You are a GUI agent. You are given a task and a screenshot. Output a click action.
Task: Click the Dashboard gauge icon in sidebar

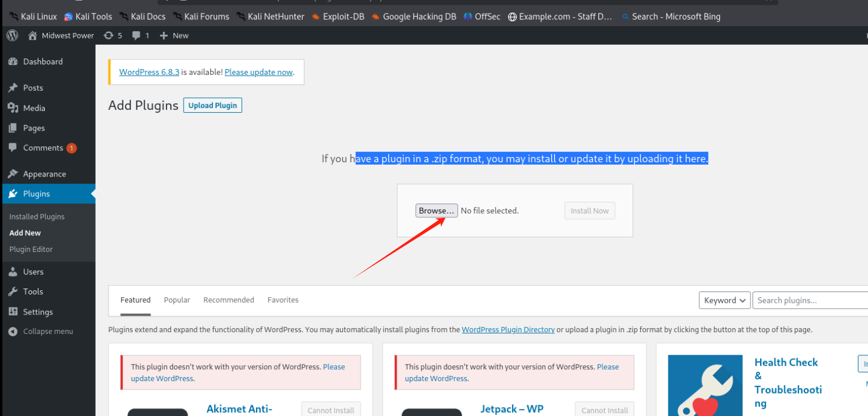13,61
